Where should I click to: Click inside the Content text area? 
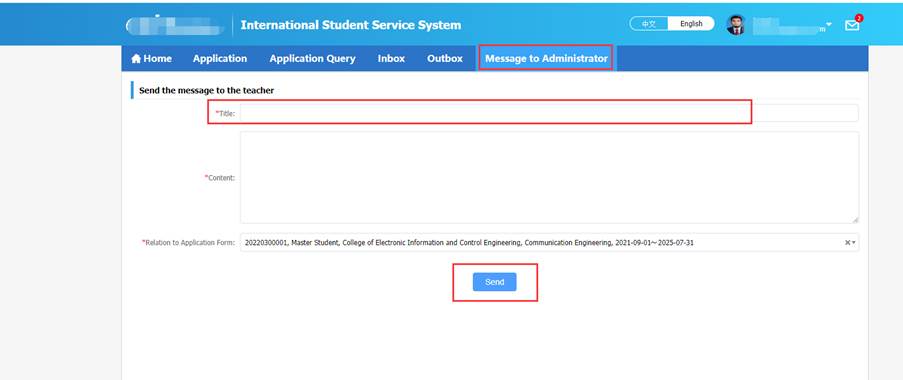coord(549,177)
